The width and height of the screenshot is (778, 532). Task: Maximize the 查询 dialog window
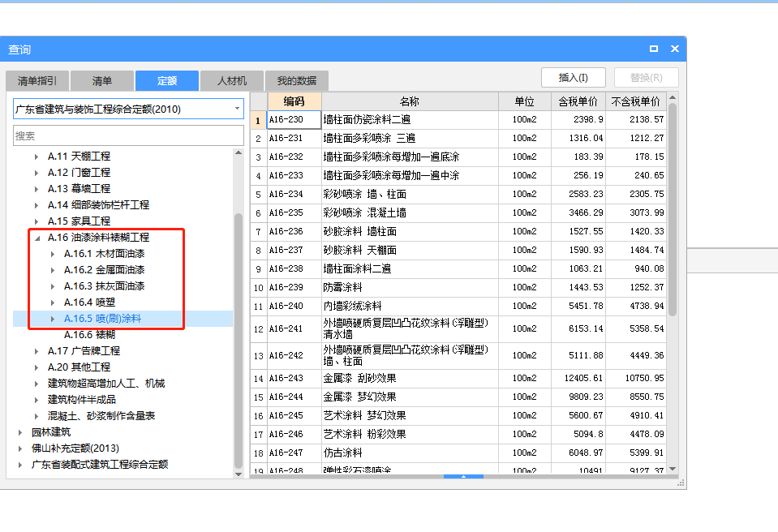point(653,49)
